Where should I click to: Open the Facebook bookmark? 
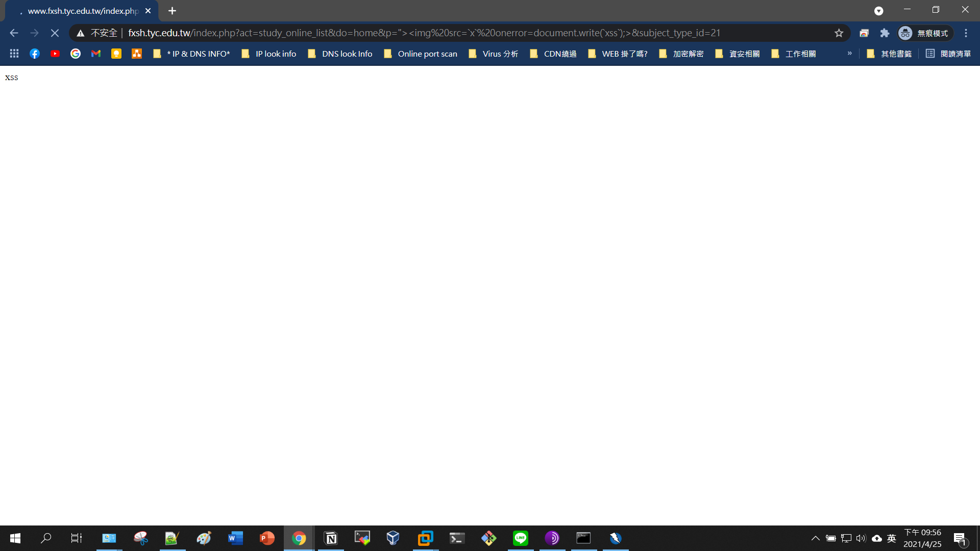35,54
